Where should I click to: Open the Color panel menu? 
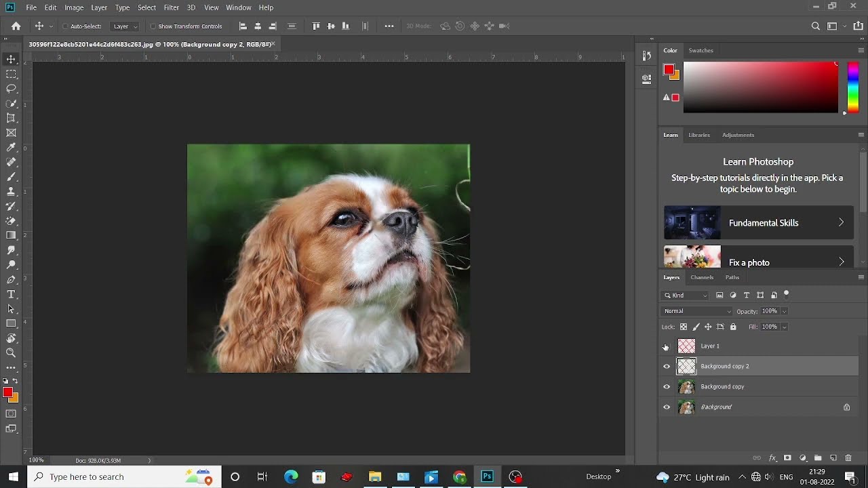861,50
